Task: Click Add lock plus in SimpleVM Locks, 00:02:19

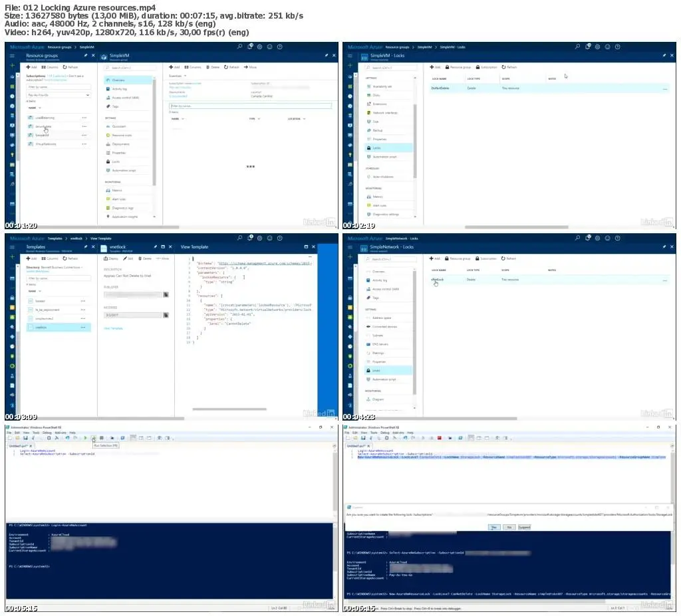Action: click(435, 67)
